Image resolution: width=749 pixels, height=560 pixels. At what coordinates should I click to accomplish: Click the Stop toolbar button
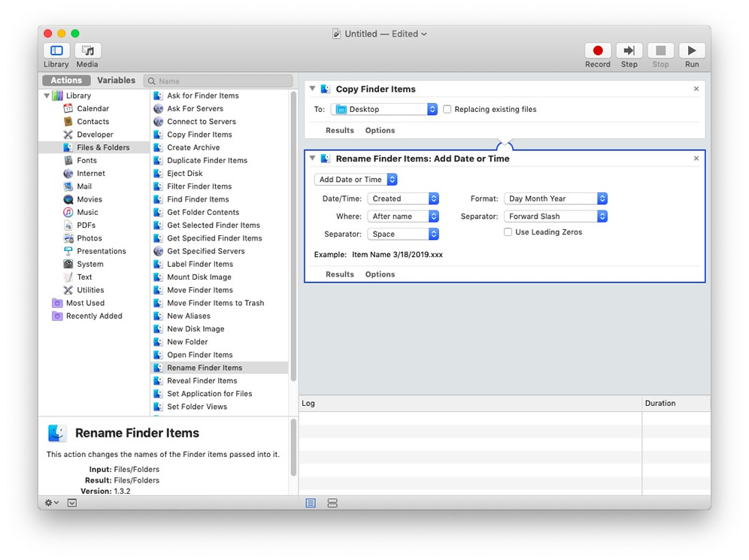click(x=660, y=50)
